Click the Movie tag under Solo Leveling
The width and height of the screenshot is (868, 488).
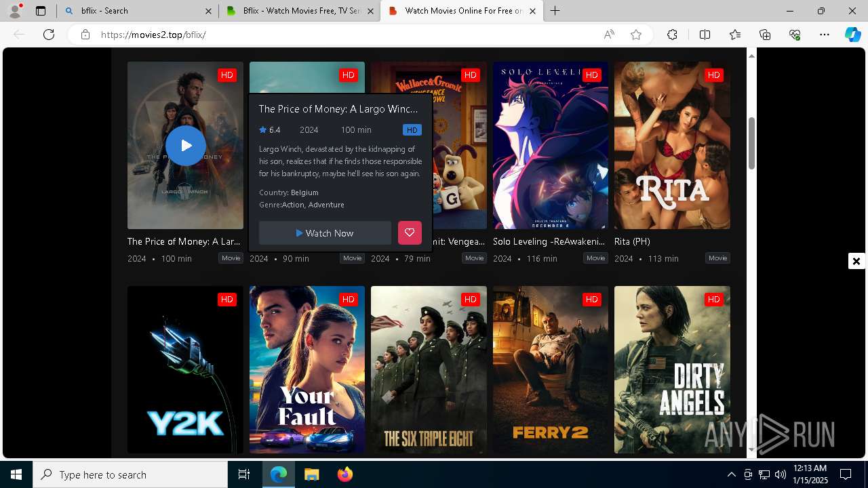596,258
